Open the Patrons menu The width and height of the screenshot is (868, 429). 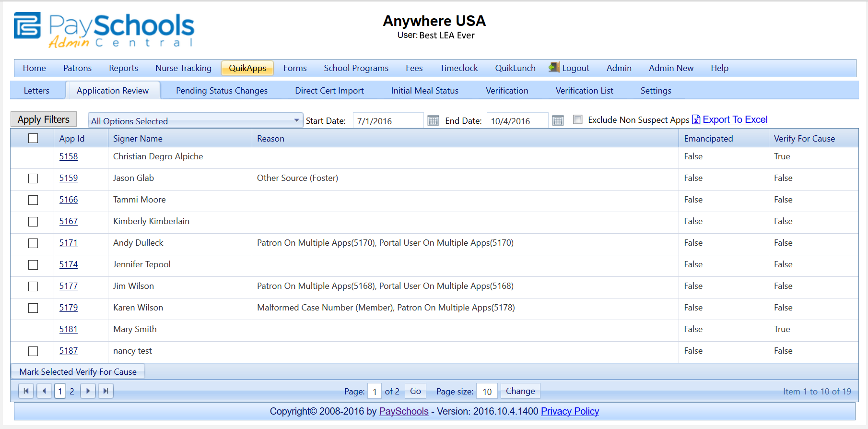point(77,68)
